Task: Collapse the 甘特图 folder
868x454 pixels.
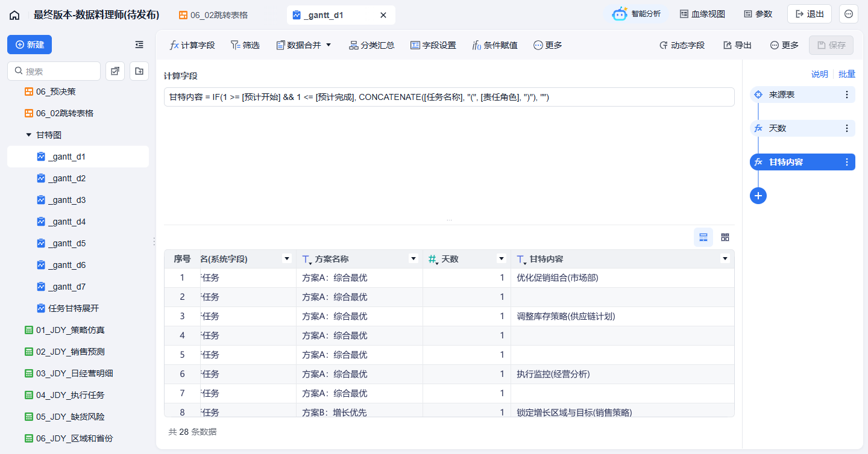Action: pos(28,135)
